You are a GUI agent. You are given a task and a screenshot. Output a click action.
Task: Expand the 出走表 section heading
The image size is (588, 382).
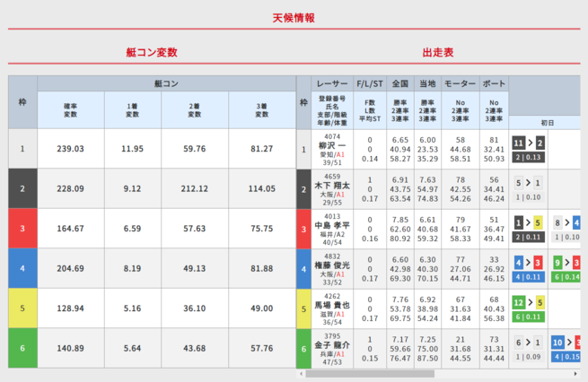click(441, 53)
